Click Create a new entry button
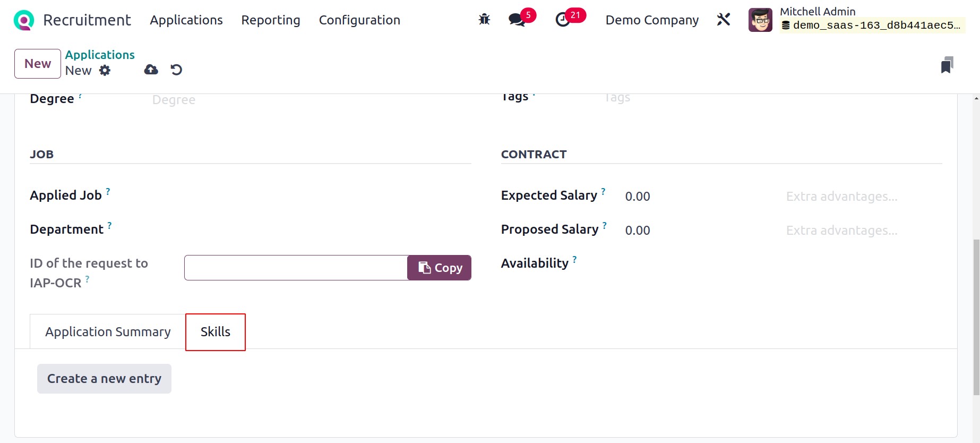This screenshot has height=443, width=980. (104, 379)
